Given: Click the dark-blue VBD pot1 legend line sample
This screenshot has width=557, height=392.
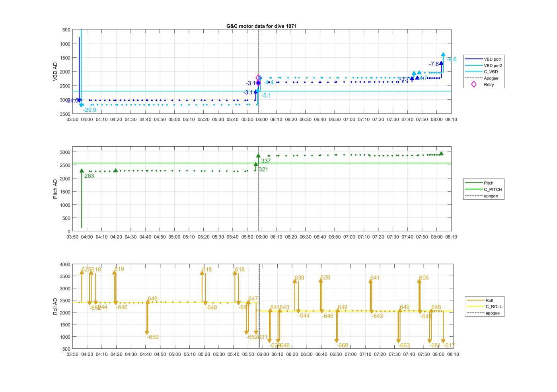Looking at the screenshot, I should click(473, 59).
